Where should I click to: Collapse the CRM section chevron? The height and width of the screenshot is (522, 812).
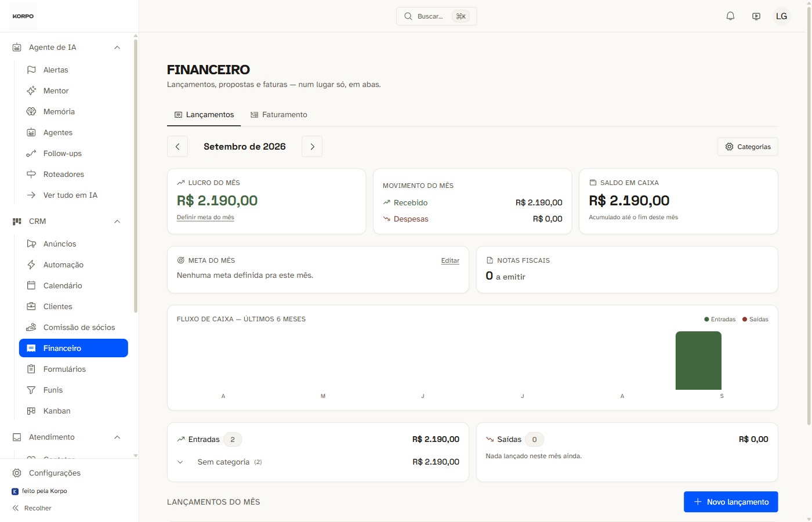117,221
